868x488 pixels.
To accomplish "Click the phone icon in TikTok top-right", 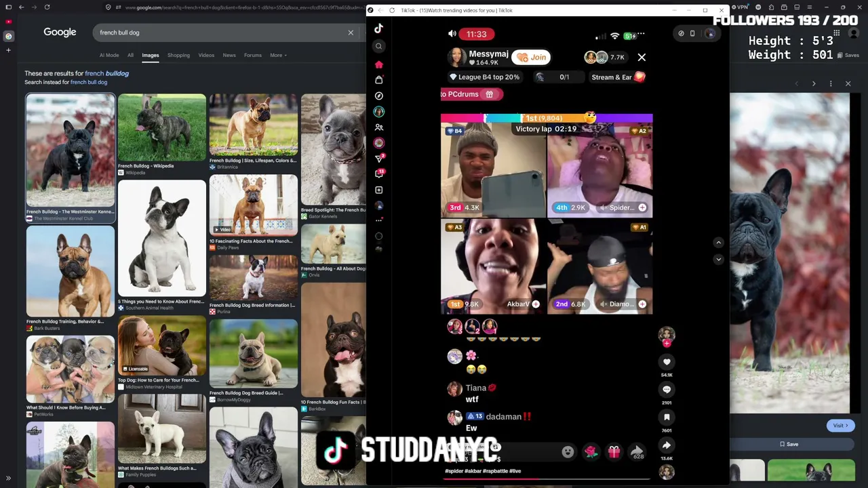I will coord(692,33).
